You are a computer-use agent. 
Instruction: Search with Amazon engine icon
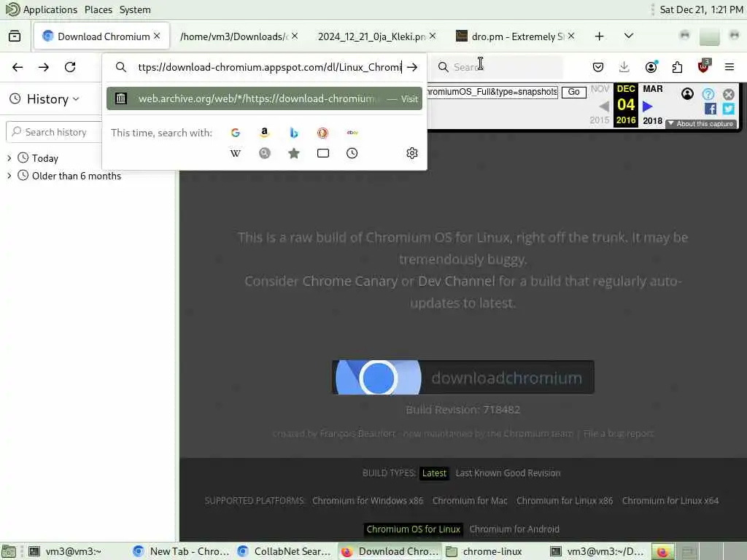coord(265,133)
